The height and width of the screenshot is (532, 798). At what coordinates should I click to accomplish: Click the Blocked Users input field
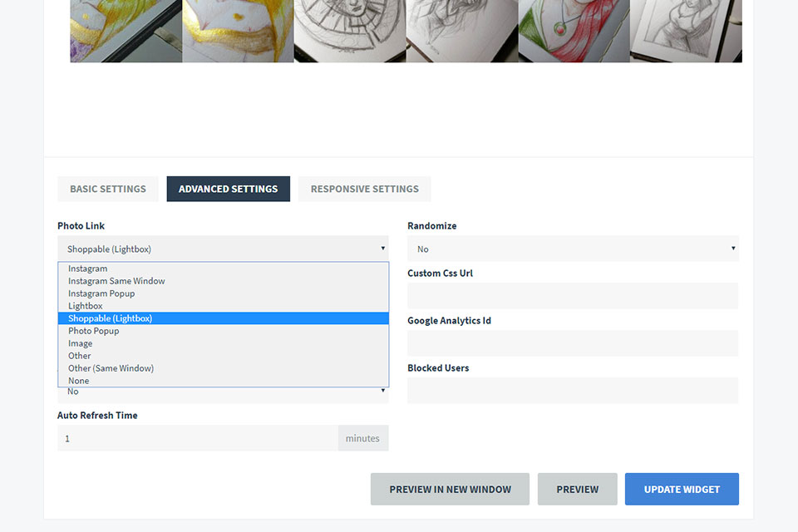573,391
